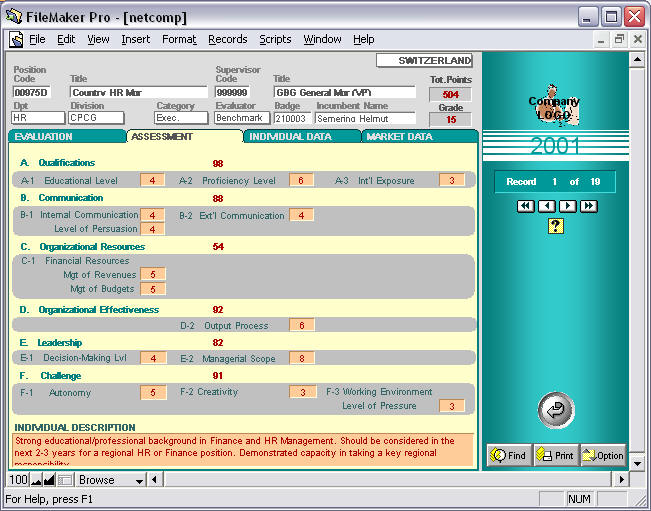The image size is (651, 511).
Task: Click the round return arrow button
Action: pyautogui.click(x=556, y=410)
